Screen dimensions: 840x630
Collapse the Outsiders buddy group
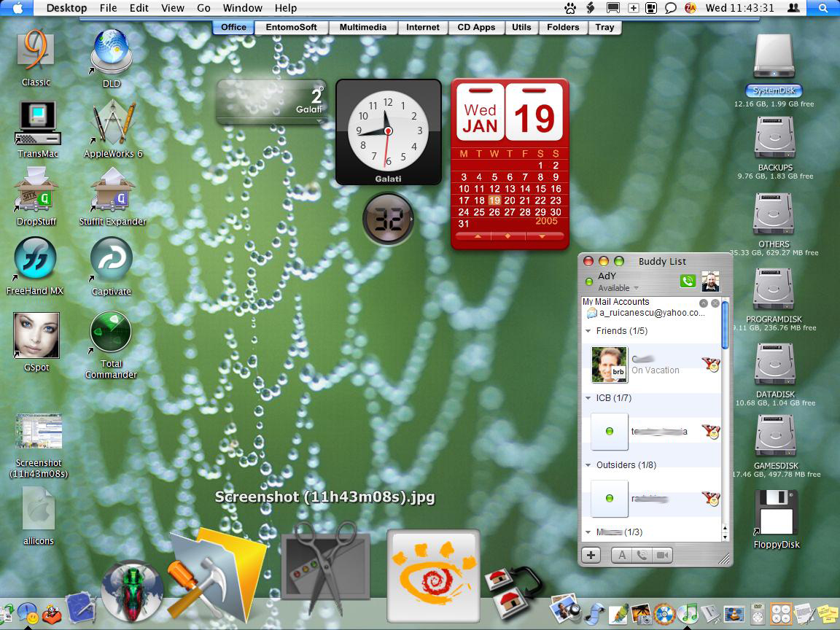click(588, 464)
